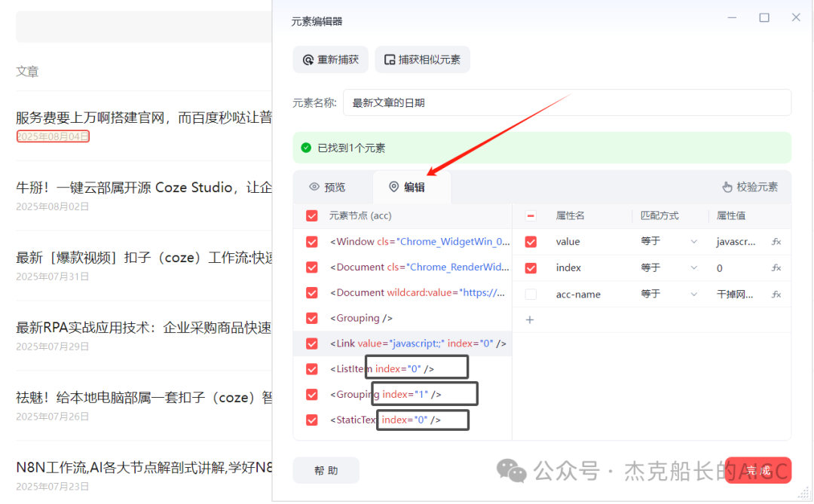The height and width of the screenshot is (504, 814).
Task: Edit acc-name attribute value 干掉网...
Action: coord(736,295)
